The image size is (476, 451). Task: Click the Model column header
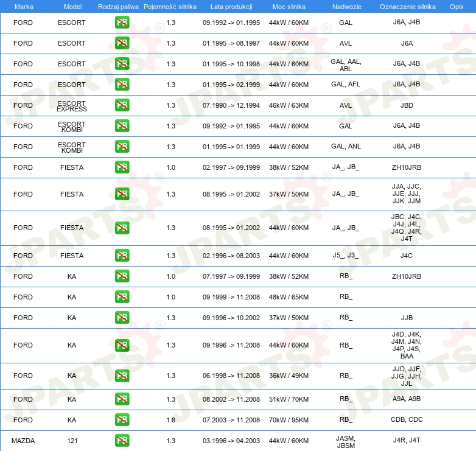[x=72, y=7]
